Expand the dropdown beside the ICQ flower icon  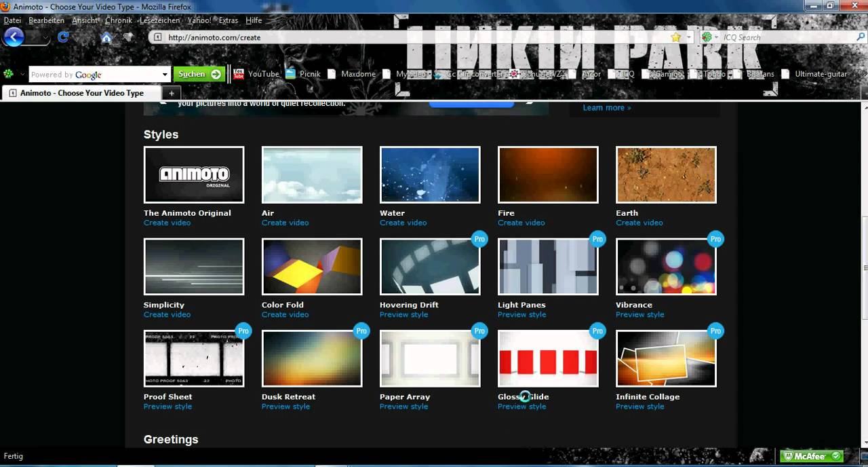click(x=22, y=74)
